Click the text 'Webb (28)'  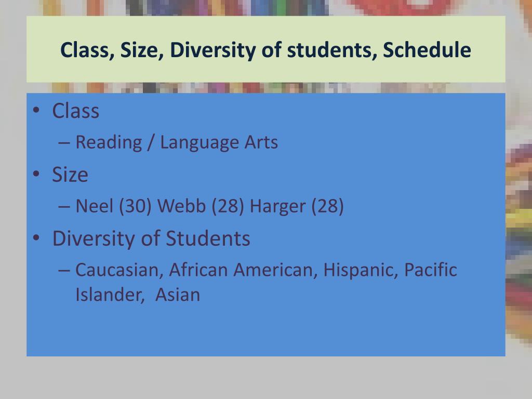click(201, 206)
